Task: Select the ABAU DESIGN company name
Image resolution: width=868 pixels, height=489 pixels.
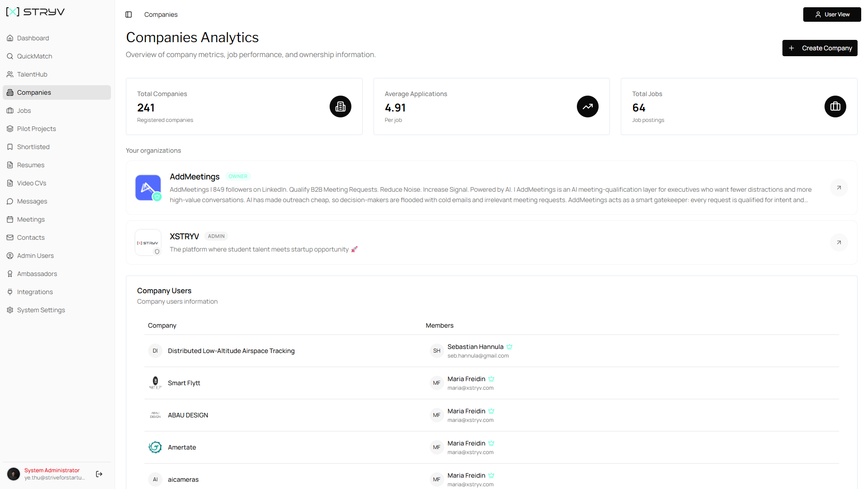Action: pyautogui.click(x=188, y=415)
